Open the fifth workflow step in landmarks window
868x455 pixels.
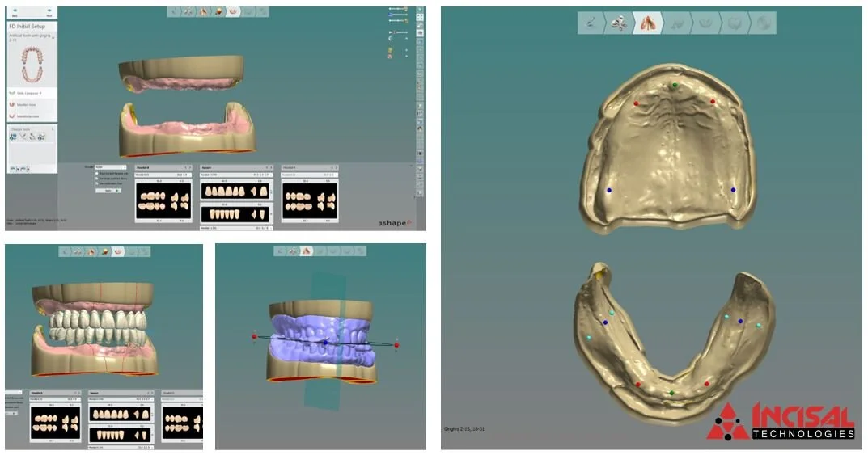point(705,23)
